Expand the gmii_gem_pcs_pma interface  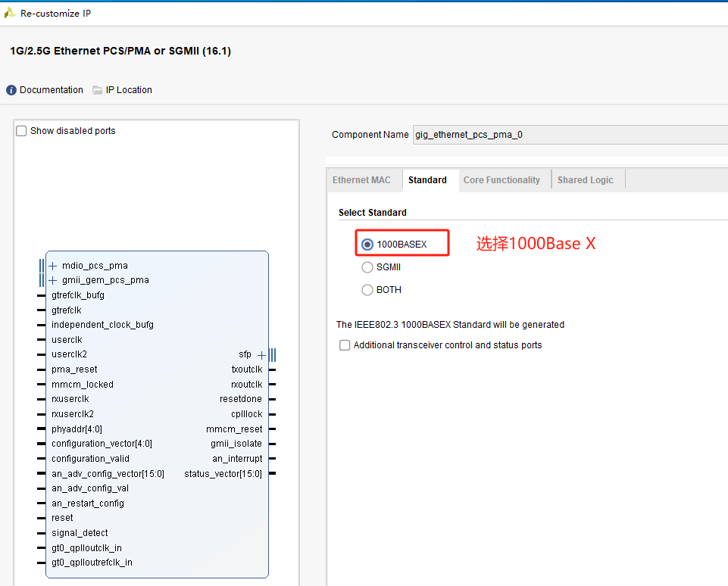point(53,280)
